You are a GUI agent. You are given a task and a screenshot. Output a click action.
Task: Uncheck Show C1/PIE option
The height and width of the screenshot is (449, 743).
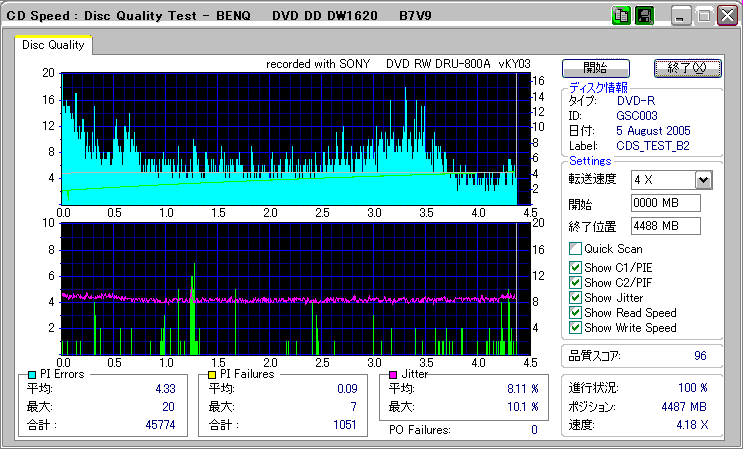click(x=575, y=267)
